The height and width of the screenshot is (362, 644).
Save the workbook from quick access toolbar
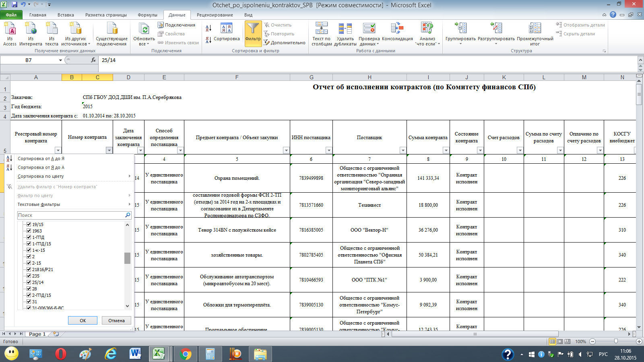coord(14,5)
